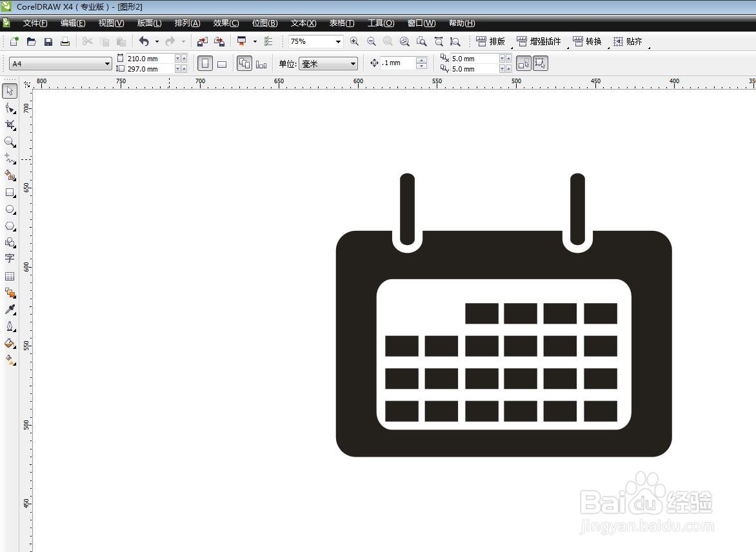This screenshot has width=756, height=552.
Task: Open the 编辑(E) menu
Action: pos(73,23)
